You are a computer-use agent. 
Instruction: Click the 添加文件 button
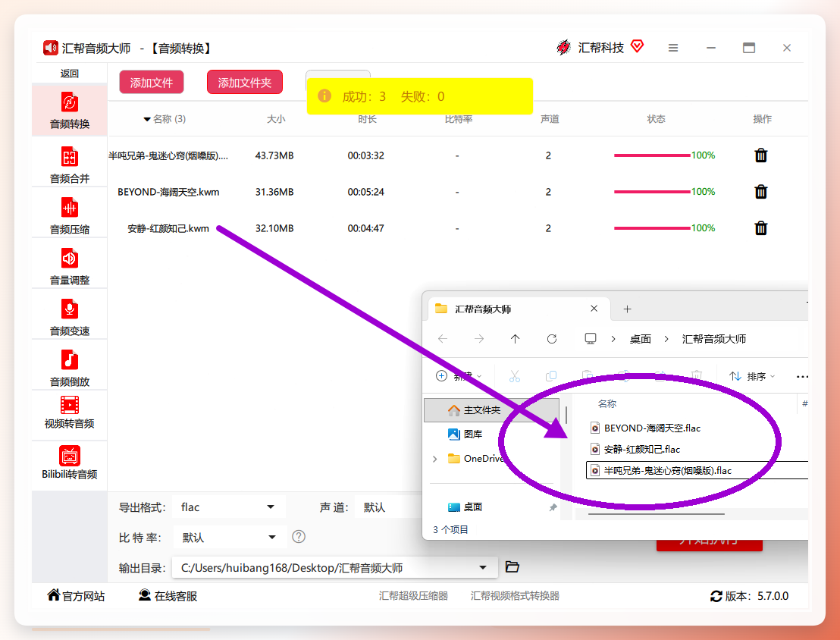[152, 83]
